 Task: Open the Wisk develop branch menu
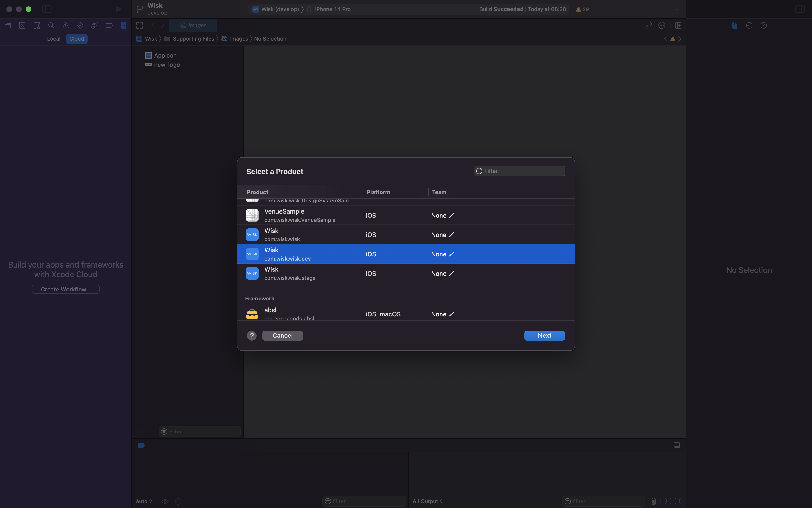pos(152,9)
